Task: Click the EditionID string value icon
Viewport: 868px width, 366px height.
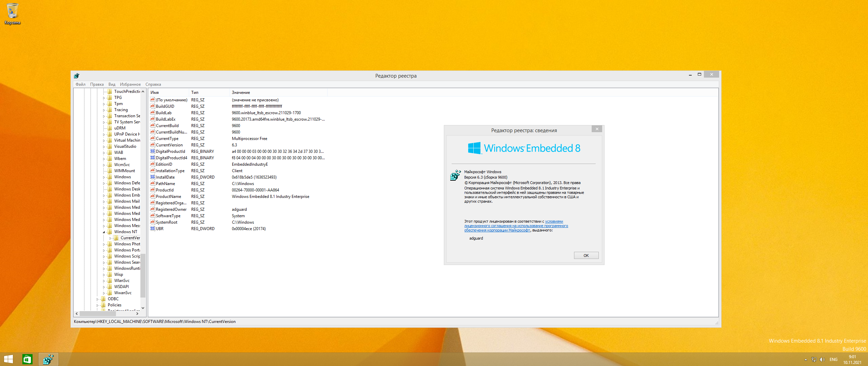Action: tap(153, 164)
